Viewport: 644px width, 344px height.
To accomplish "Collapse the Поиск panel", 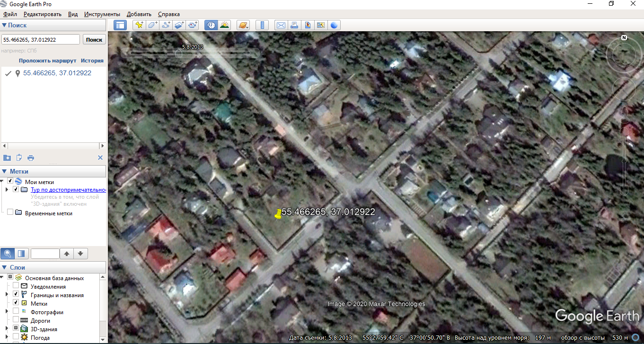I will click(x=4, y=26).
